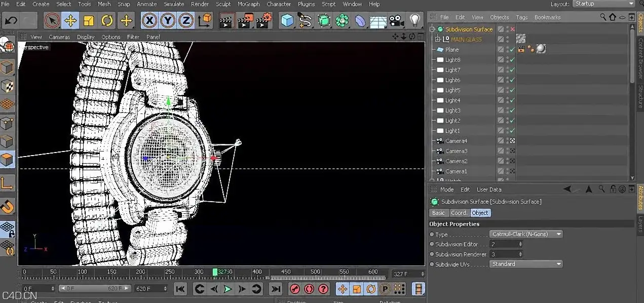Select the Live Selection tool
The height and width of the screenshot is (303, 644).
(52, 21)
